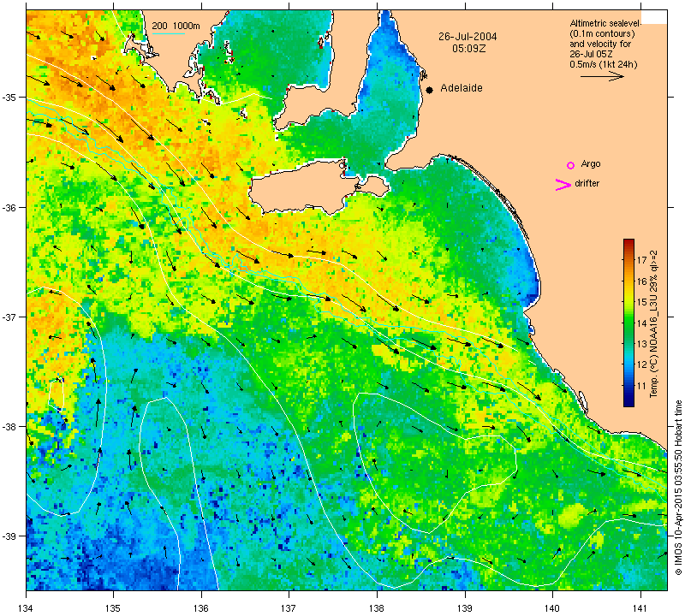Click the -35 latitude axis label
Screen dimensions: 685x616
9,97
